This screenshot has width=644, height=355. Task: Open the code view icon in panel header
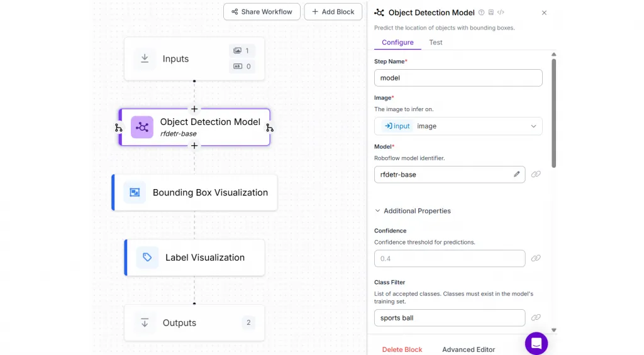tap(501, 13)
